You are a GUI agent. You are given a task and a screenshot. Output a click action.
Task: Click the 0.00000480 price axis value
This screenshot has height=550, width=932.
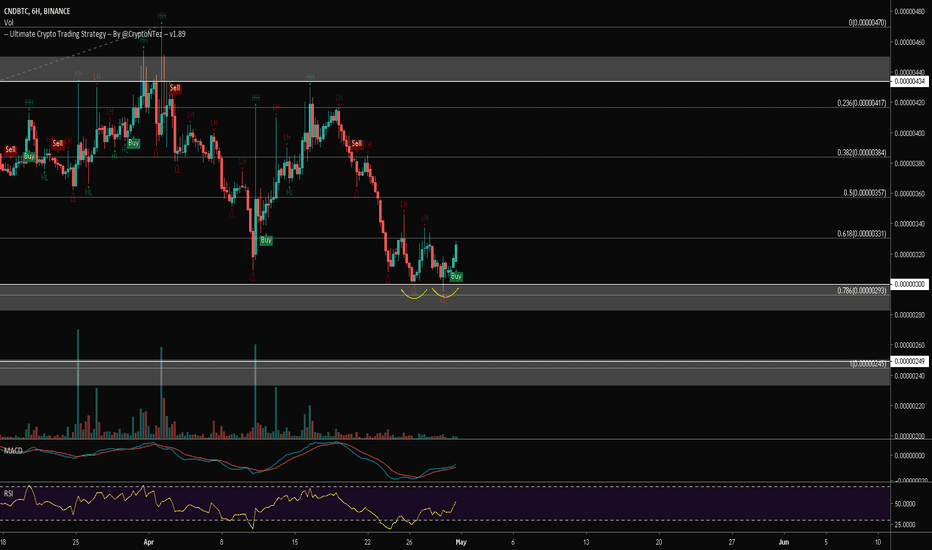tap(909, 11)
